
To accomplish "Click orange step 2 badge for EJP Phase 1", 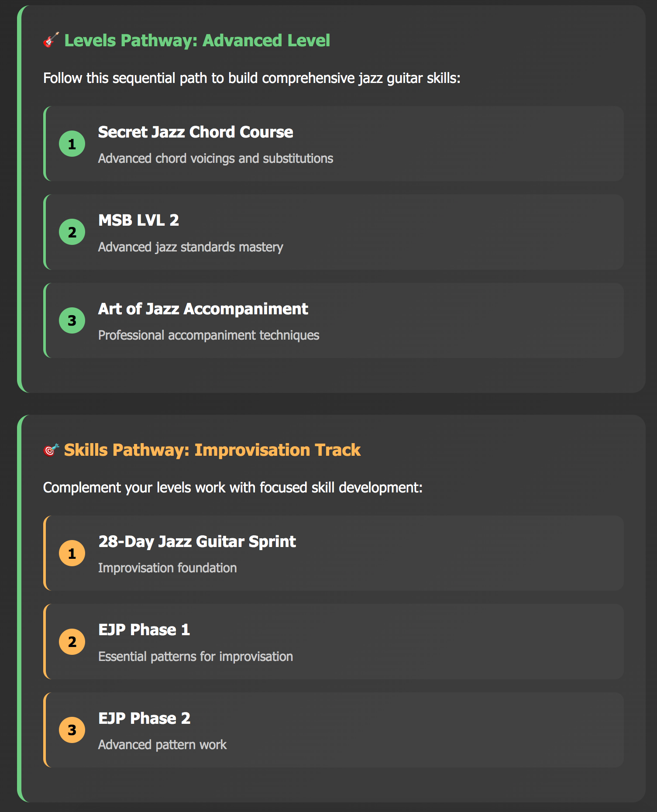I will (72, 641).
